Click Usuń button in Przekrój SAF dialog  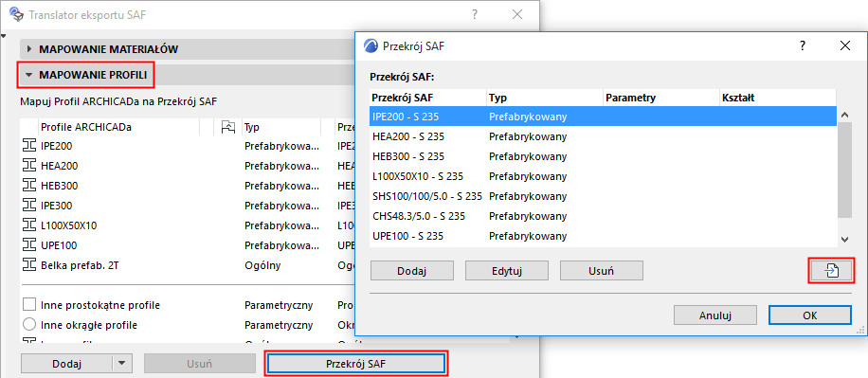[x=602, y=271]
